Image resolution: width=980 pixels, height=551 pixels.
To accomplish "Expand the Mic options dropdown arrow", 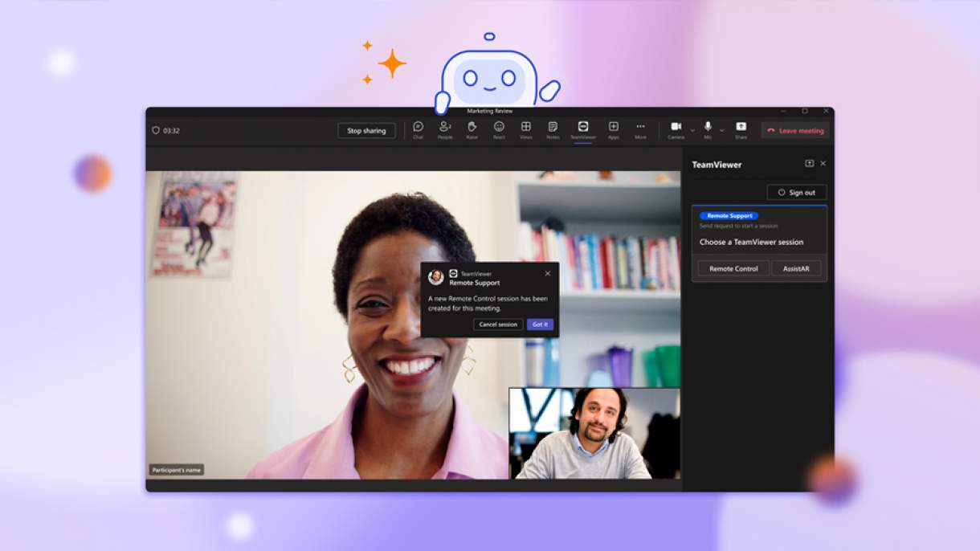I will [x=721, y=130].
